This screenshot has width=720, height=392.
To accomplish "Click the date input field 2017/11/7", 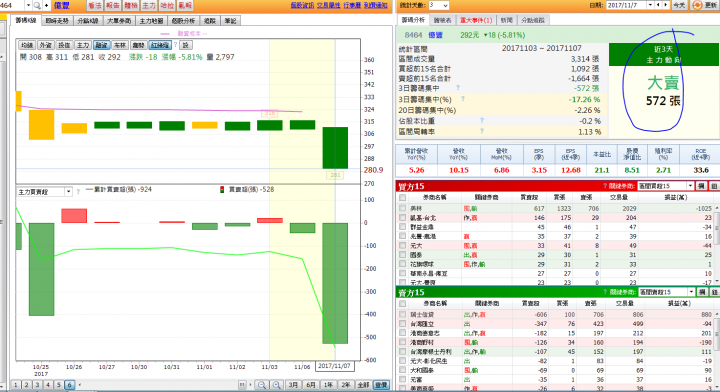I will tap(626, 5).
